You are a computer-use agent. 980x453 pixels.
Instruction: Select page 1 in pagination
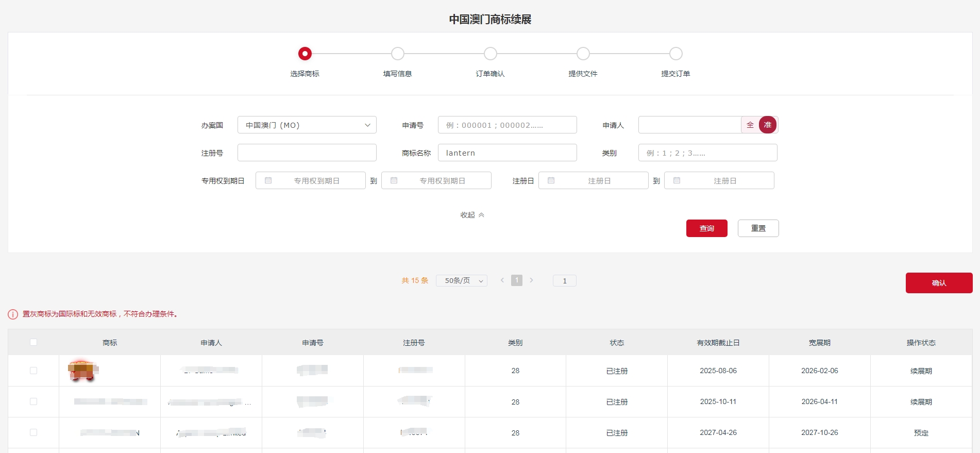click(x=517, y=280)
